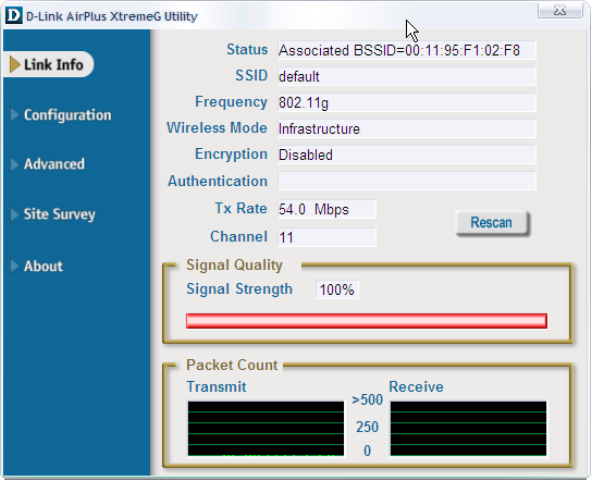Image resolution: width=591 pixels, height=480 pixels.
Task: Click the arrow icon beside Configuration
Action: pyautogui.click(x=15, y=115)
